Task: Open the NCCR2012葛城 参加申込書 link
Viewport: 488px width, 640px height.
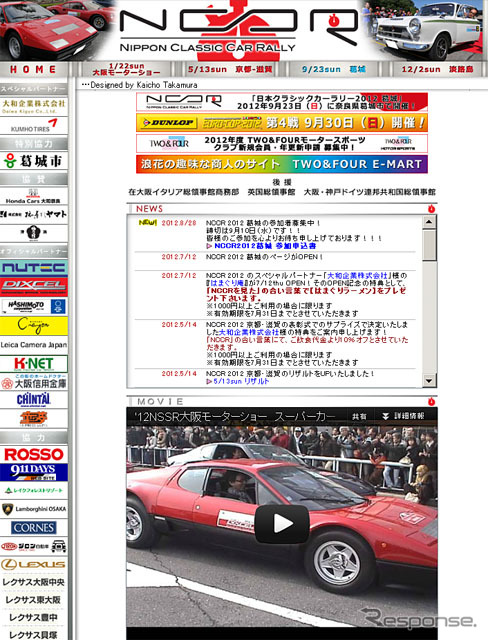Action: click(x=265, y=246)
